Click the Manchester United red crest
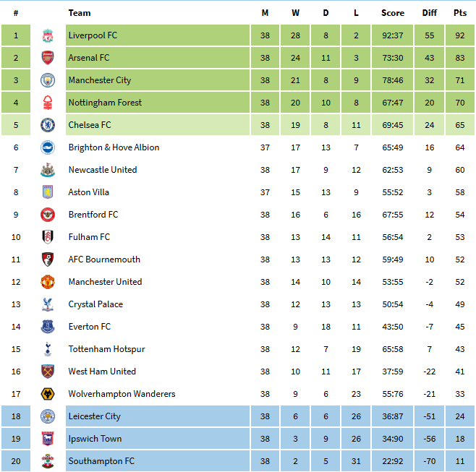Screen dimensions: 476x472 (x=48, y=282)
